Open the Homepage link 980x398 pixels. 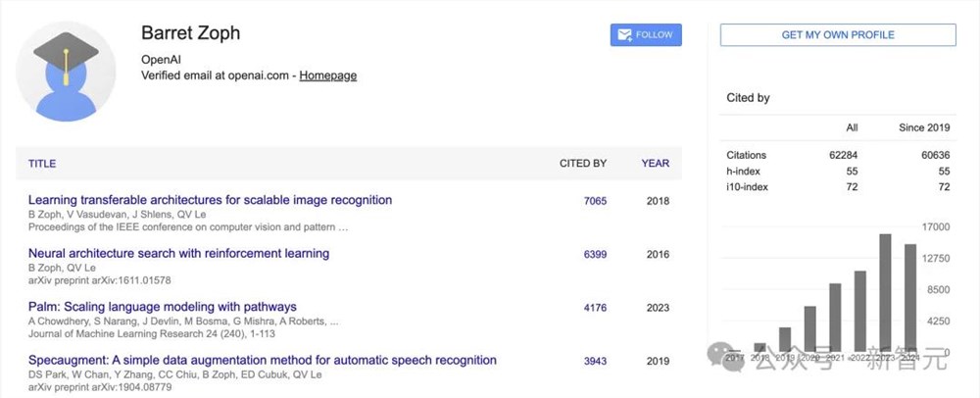[327, 75]
